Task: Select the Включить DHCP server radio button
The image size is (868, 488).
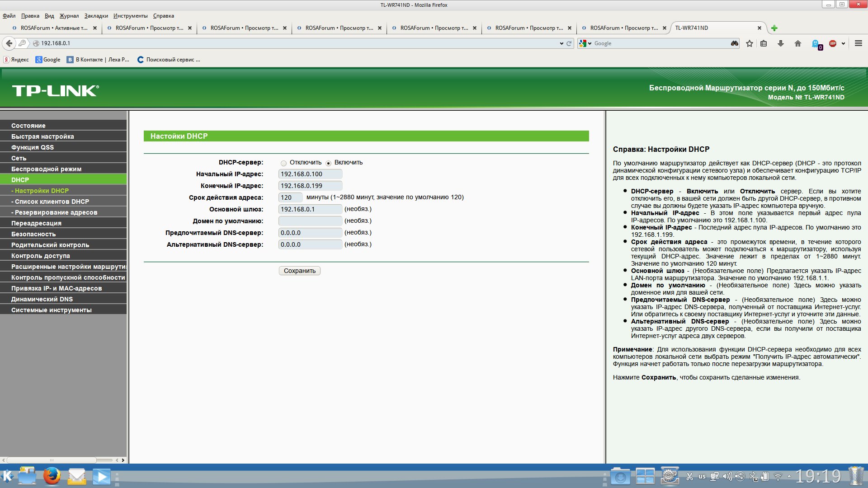Action: point(328,163)
